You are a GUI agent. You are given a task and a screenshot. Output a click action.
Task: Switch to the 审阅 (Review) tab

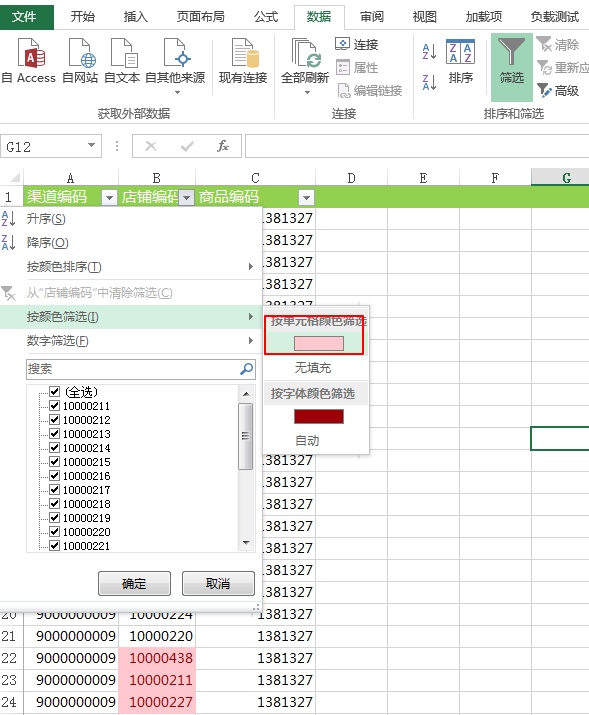tap(372, 17)
